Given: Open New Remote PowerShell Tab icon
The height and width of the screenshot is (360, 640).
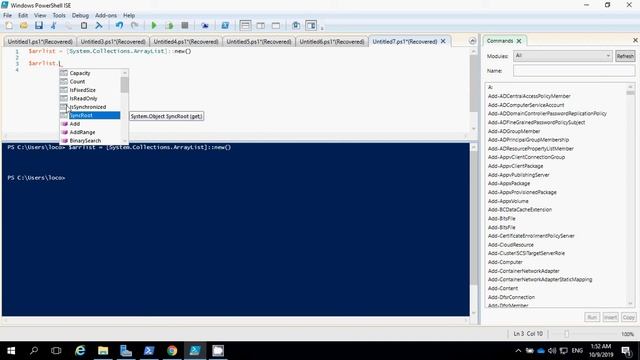Looking at the screenshot, I should click(x=205, y=26).
